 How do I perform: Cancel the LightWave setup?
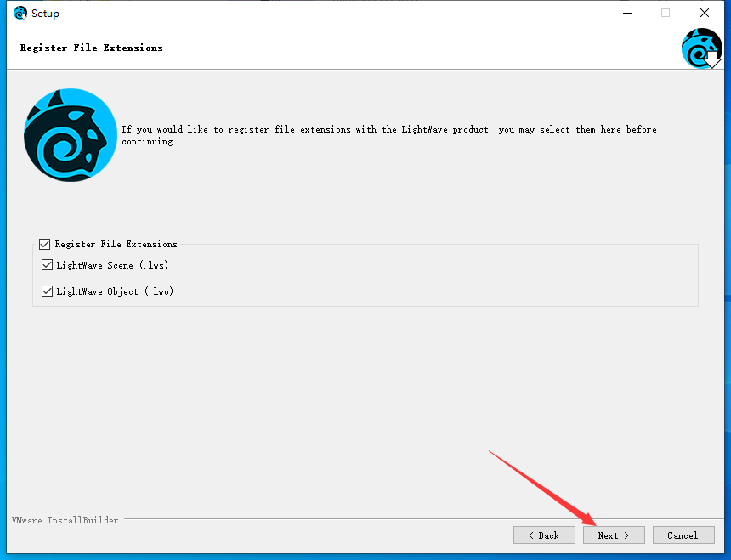pos(683,535)
